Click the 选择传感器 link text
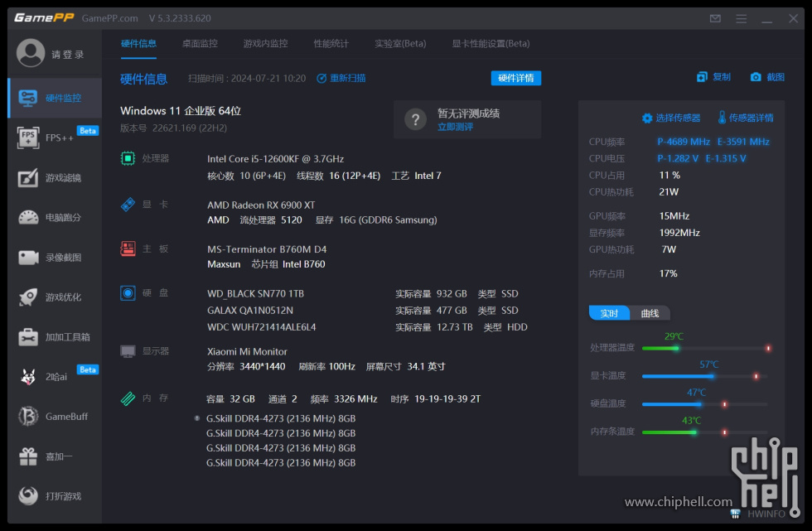The image size is (812, 531). (x=678, y=118)
